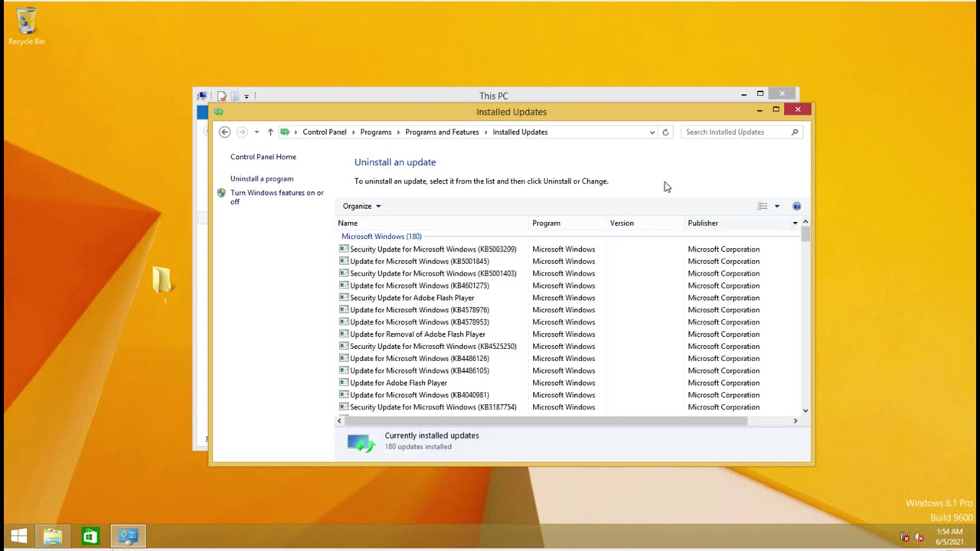
Task: Open Uninstall a program link
Action: 262,178
